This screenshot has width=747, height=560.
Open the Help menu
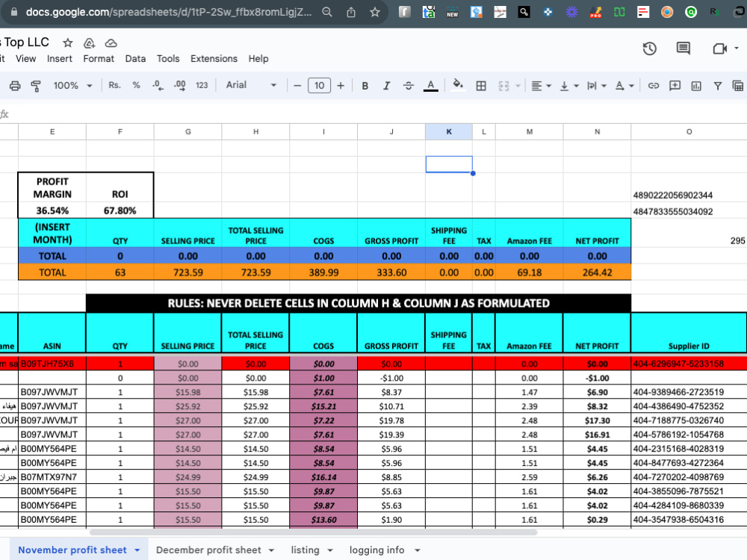(258, 58)
